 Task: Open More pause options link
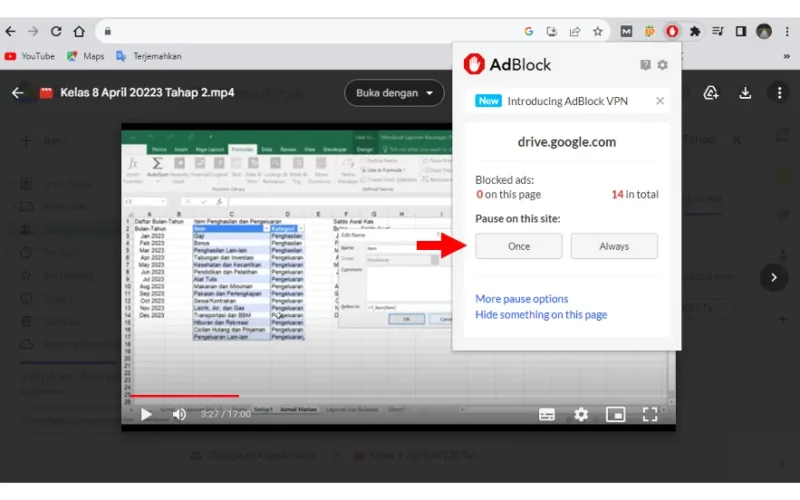coord(521,298)
